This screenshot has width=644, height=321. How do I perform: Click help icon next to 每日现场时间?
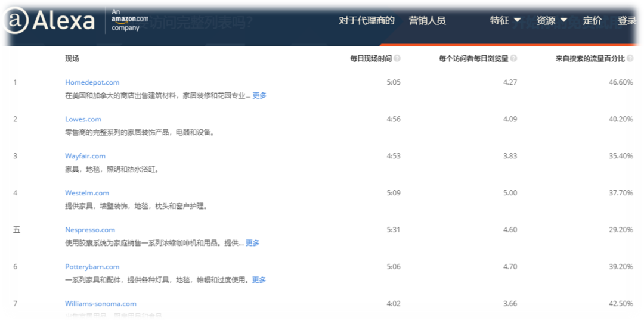(397, 58)
